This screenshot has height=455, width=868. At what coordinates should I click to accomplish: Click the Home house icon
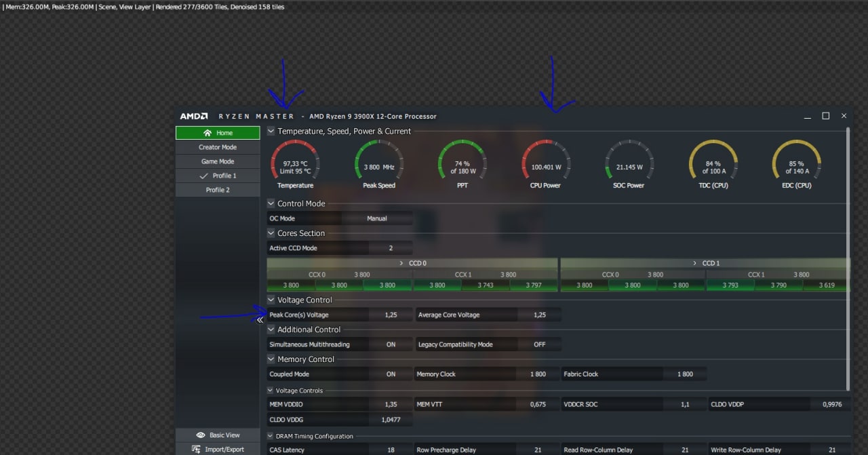[207, 133]
